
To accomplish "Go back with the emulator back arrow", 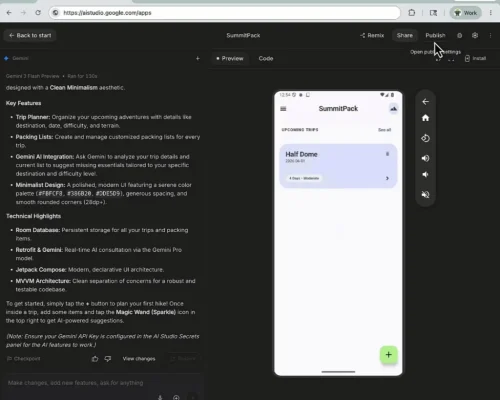I will coord(425,102).
